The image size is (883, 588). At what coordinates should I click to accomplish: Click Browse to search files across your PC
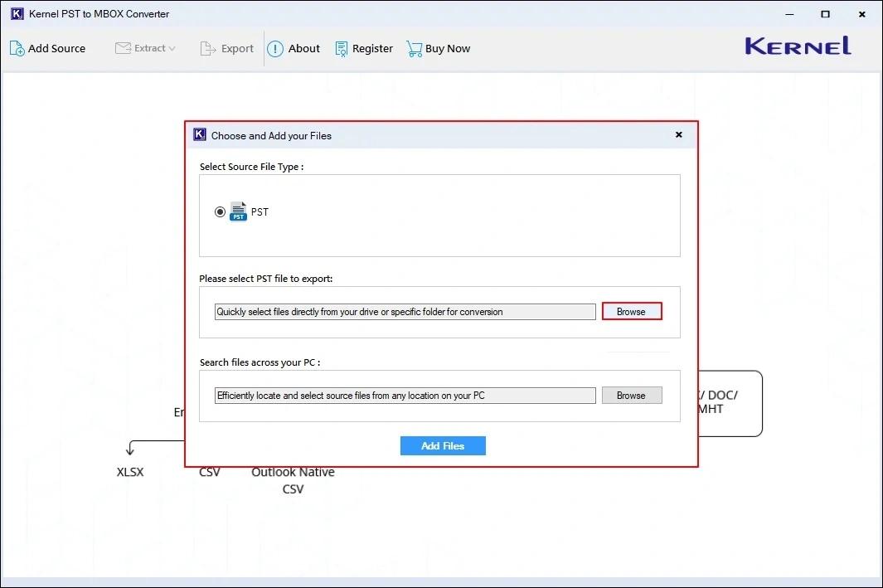[632, 395]
